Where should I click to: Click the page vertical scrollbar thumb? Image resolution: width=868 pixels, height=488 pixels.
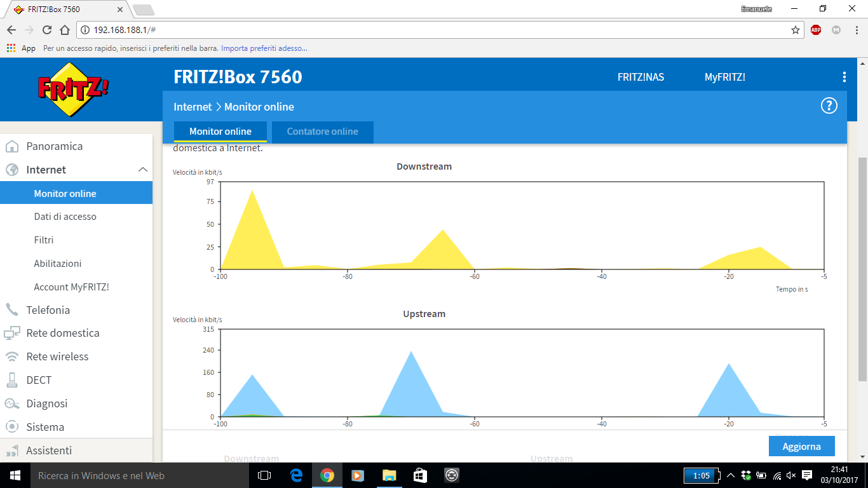click(863, 270)
